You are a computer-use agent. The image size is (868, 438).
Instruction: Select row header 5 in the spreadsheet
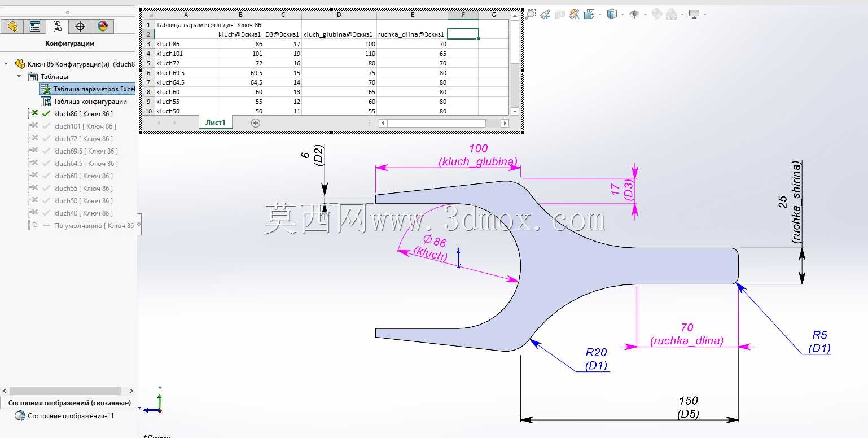point(148,63)
